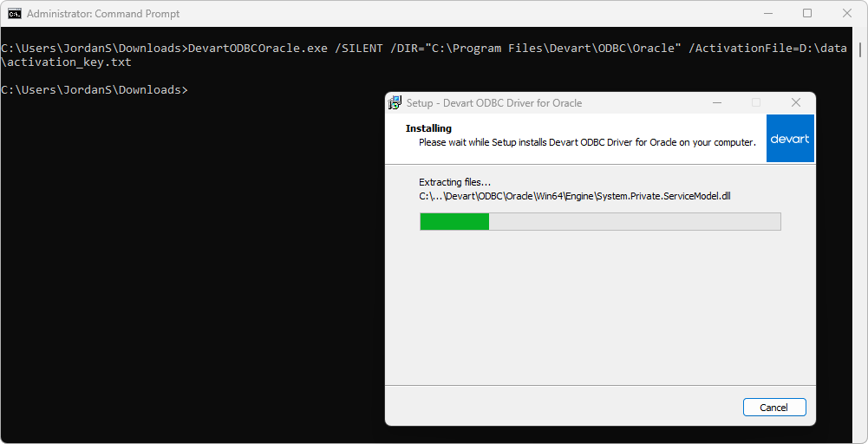This screenshot has height=444, width=868.
Task: Minimize the Administrator Command Prompt window
Action: (767, 14)
